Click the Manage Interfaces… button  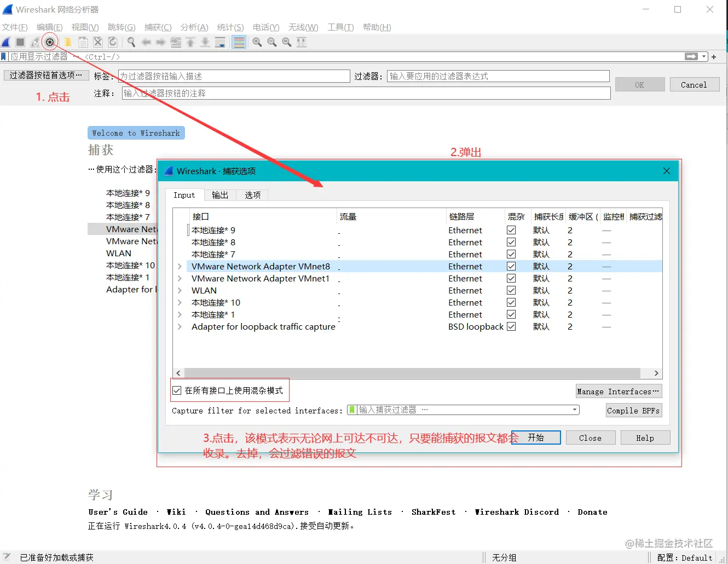[x=619, y=391]
